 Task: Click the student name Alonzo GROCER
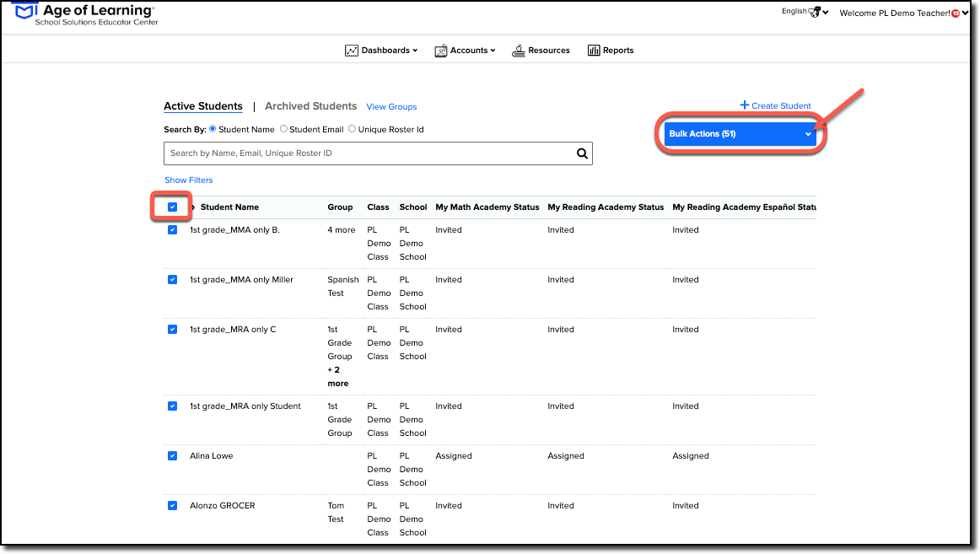[x=223, y=506]
